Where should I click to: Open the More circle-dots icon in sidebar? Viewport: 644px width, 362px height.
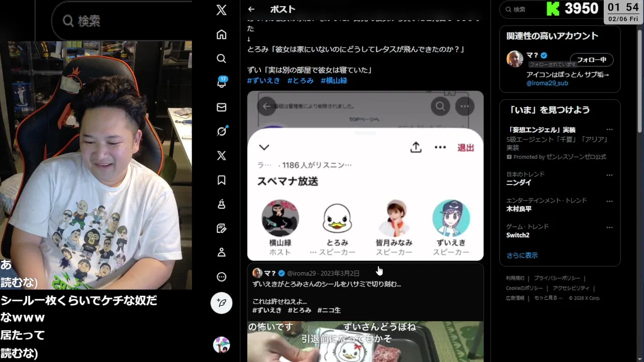(221, 277)
